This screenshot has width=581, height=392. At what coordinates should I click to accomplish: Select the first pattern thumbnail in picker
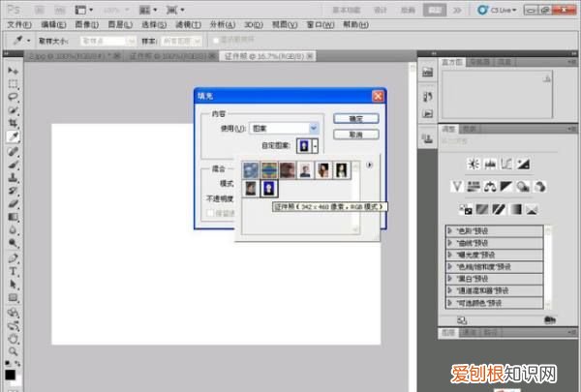[251, 170]
